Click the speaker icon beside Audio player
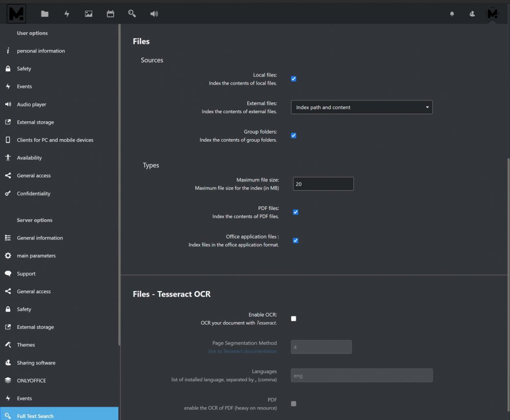This screenshot has height=420, width=510. (8, 104)
